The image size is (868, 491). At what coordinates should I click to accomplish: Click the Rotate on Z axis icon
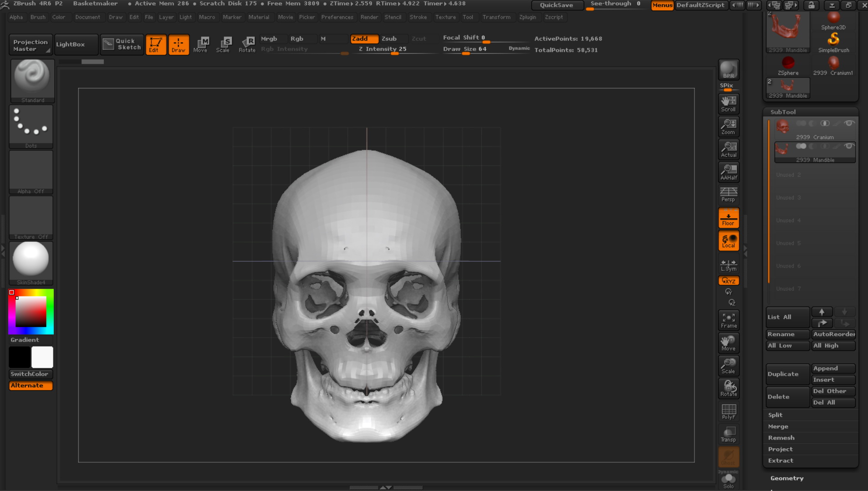[x=731, y=302]
